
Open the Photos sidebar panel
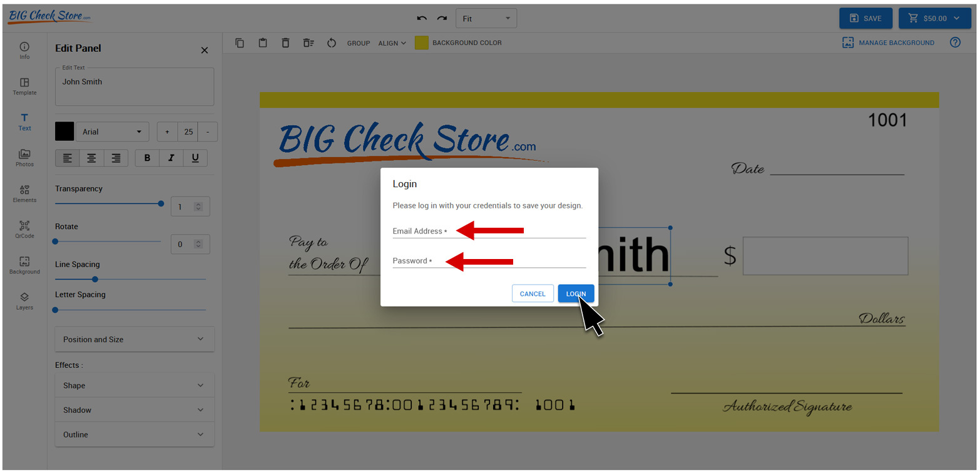(24, 158)
